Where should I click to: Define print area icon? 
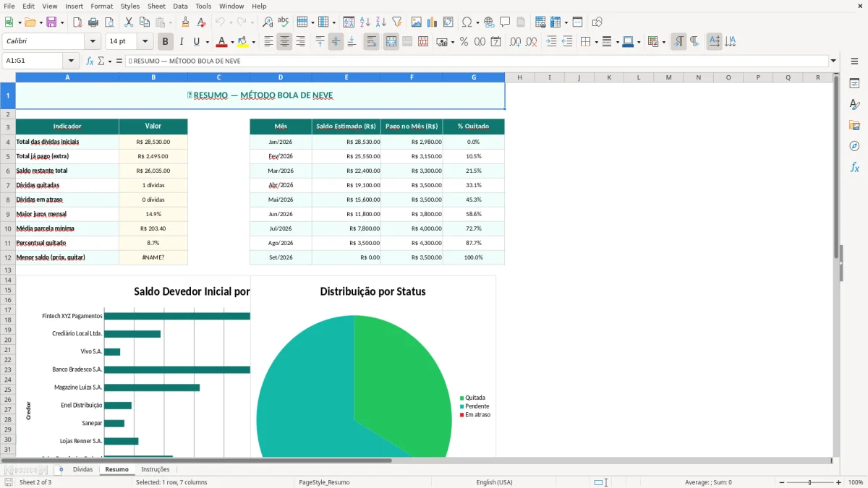[x=540, y=22]
